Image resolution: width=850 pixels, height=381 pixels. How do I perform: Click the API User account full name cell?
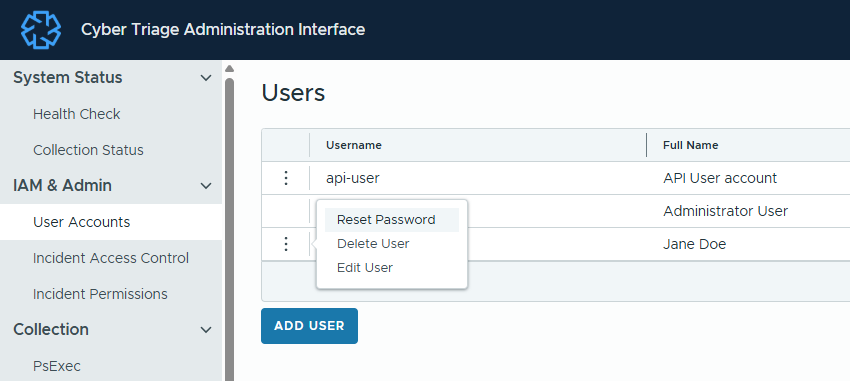click(x=720, y=178)
